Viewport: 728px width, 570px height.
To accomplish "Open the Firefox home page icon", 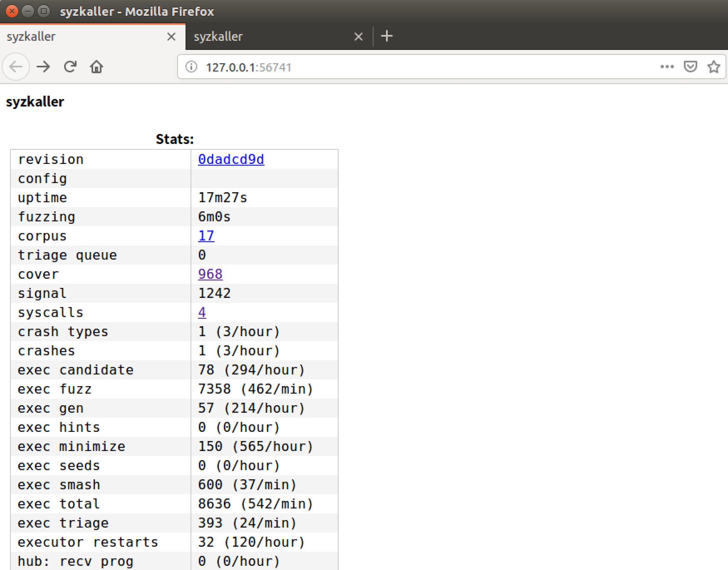I will coord(97,67).
